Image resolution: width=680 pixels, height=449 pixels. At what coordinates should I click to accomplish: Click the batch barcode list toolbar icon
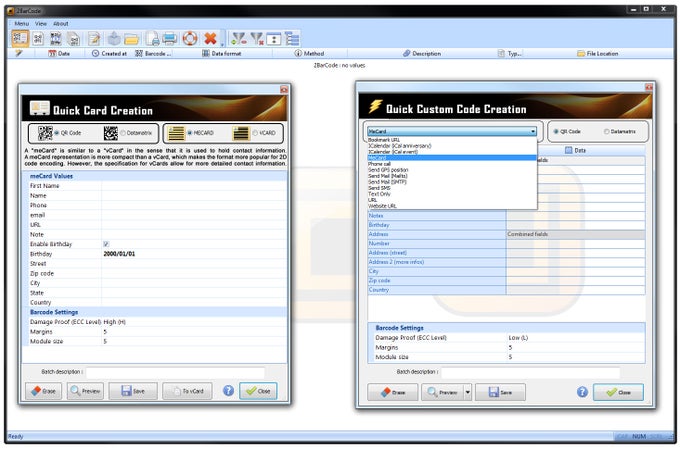(56, 39)
